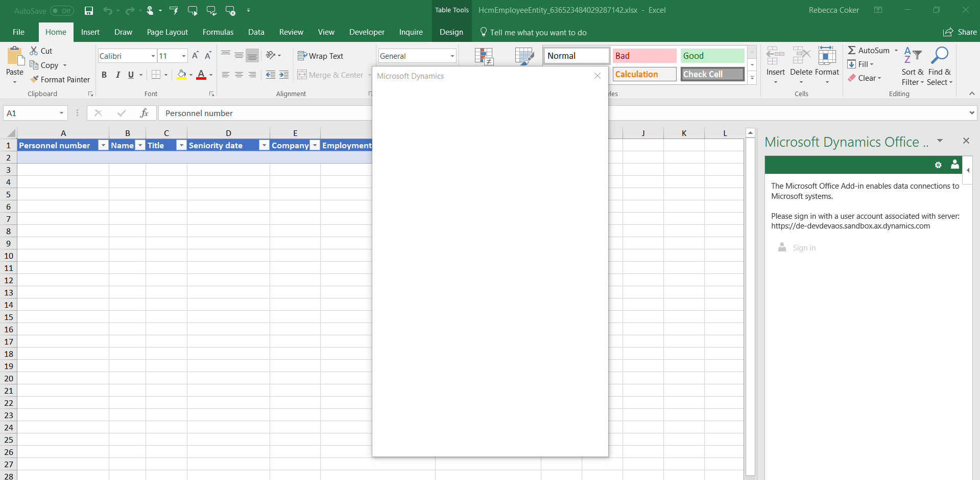This screenshot has width=980, height=480.
Task: Click the Borders icon
Action: point(156,75)
